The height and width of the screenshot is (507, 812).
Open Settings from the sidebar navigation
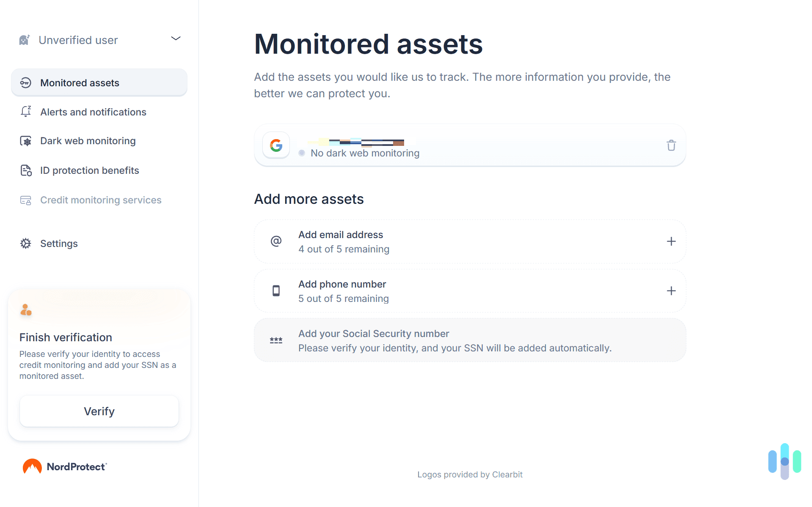59,243
